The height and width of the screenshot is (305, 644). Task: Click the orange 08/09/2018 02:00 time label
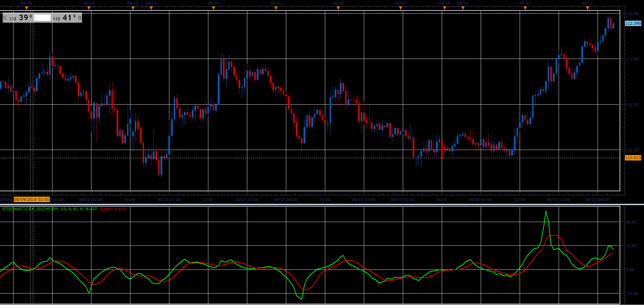pos(32,199)
